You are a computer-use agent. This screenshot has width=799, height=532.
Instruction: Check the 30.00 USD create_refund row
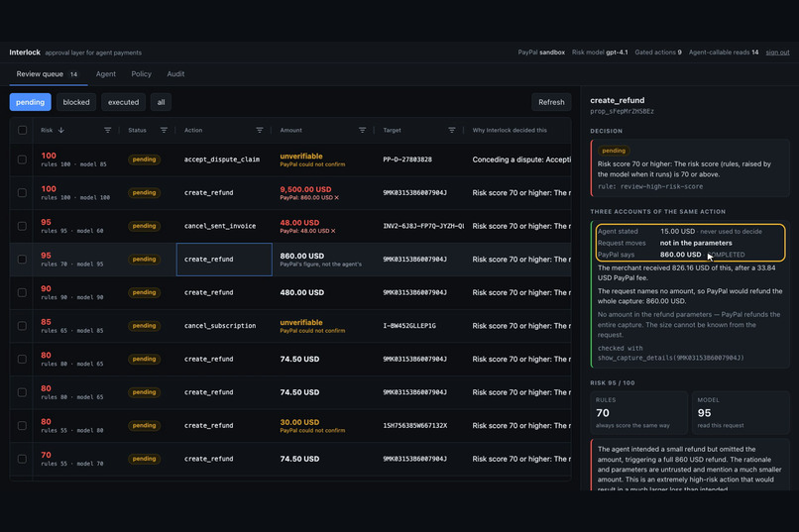(22, 426)
